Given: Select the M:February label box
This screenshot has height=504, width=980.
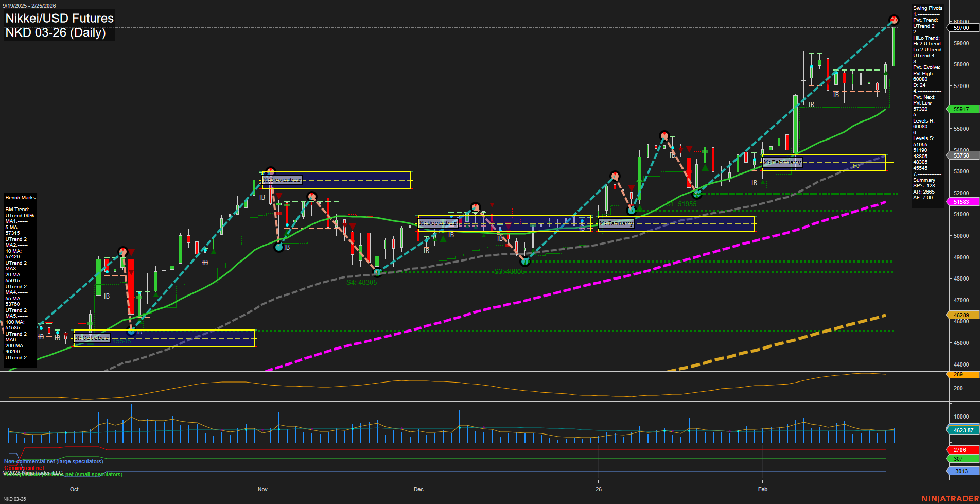Looking at the screenshot, I should coord(782,162).
